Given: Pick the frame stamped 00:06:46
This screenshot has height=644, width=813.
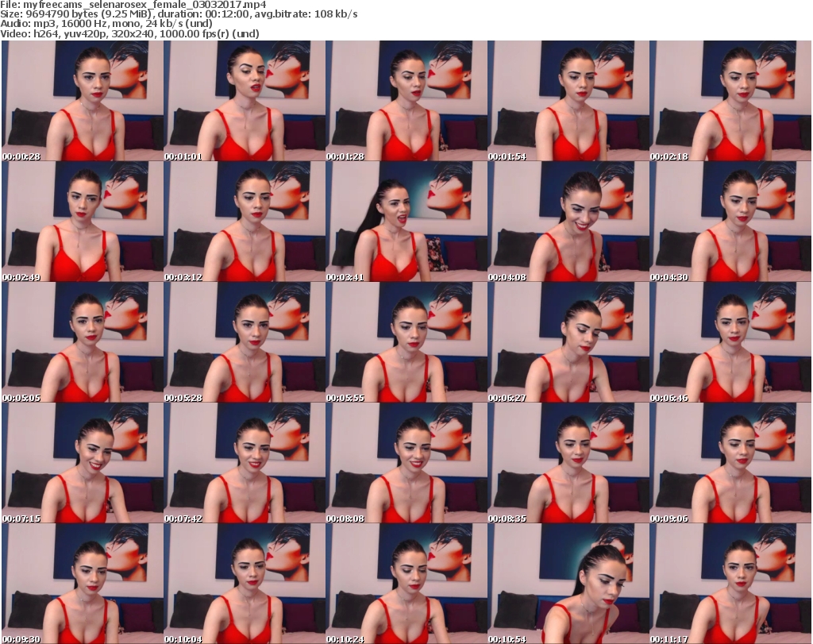Looking at the screenshot, I should (730, 343).
